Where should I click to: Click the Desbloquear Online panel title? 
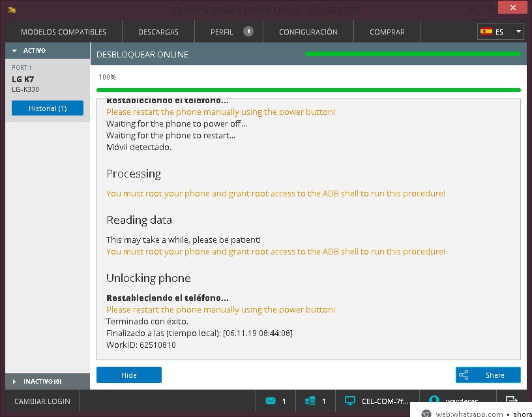coord(142,54)
